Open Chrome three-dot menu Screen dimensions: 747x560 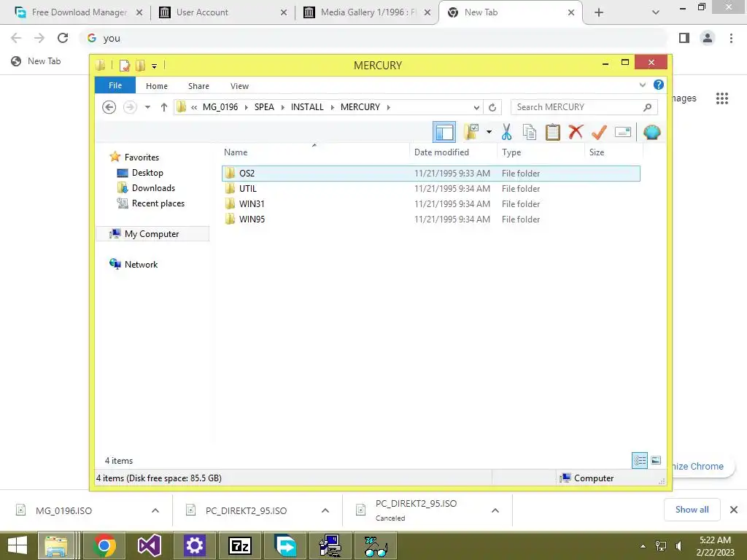pyautogui.click(x=731, y=38)
